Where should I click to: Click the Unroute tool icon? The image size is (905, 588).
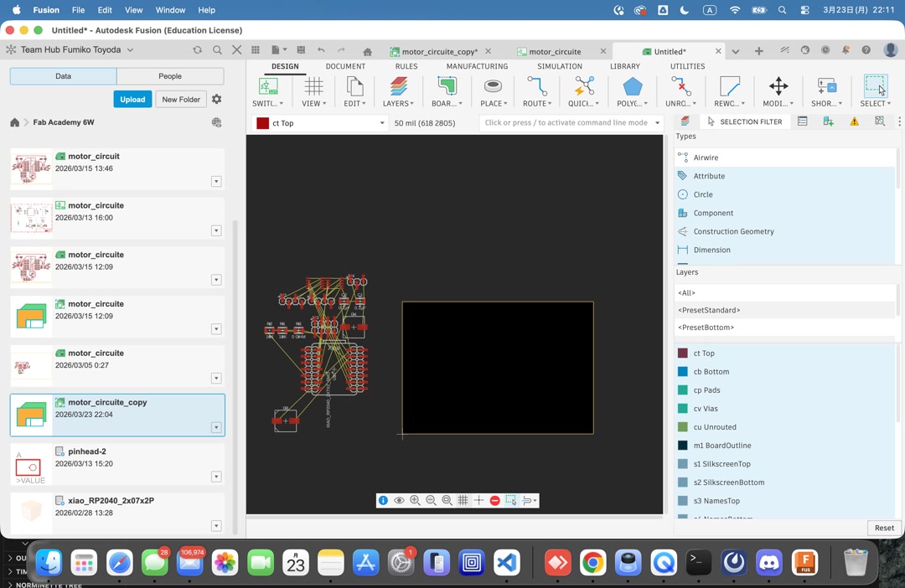tap(680, 86)
